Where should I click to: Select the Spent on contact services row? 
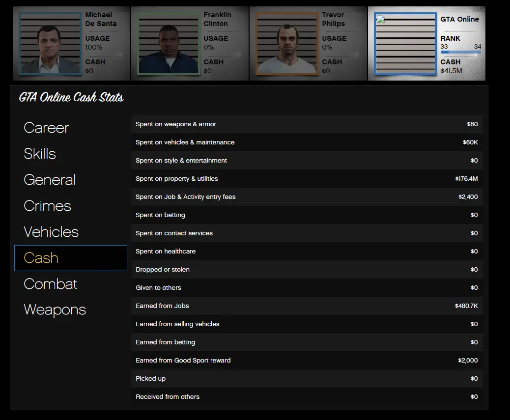click(307, 233)
